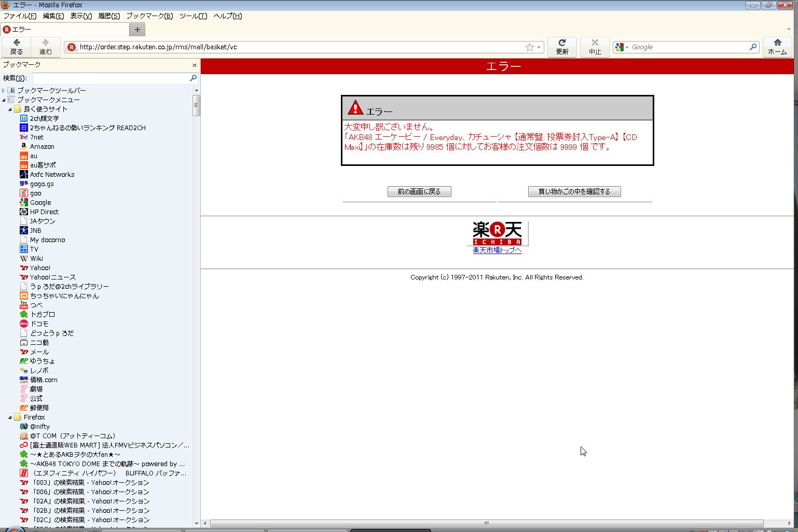Open the ヘルプ menu

pyautogui.click(x=228, y=16)
